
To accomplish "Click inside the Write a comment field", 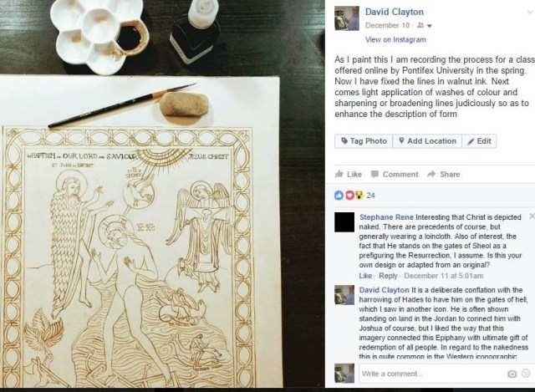I will [433, 374].
